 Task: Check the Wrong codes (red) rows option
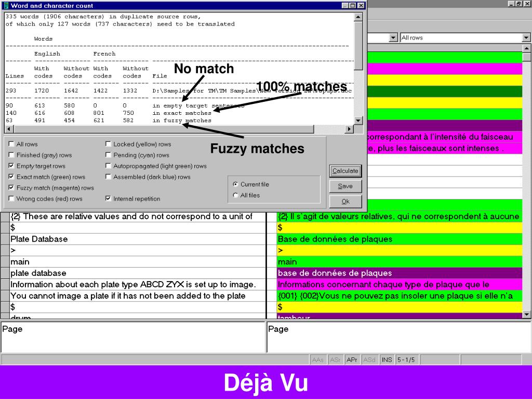click(x=11, y=198)
